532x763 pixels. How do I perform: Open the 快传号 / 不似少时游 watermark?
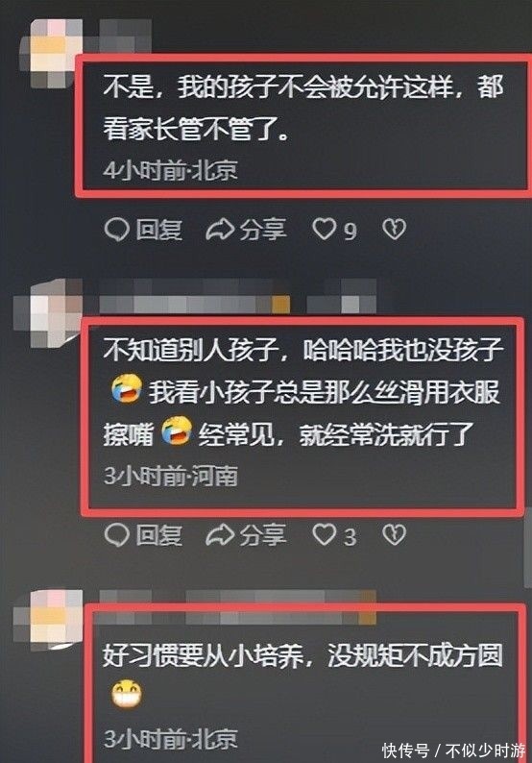point(453,750)
